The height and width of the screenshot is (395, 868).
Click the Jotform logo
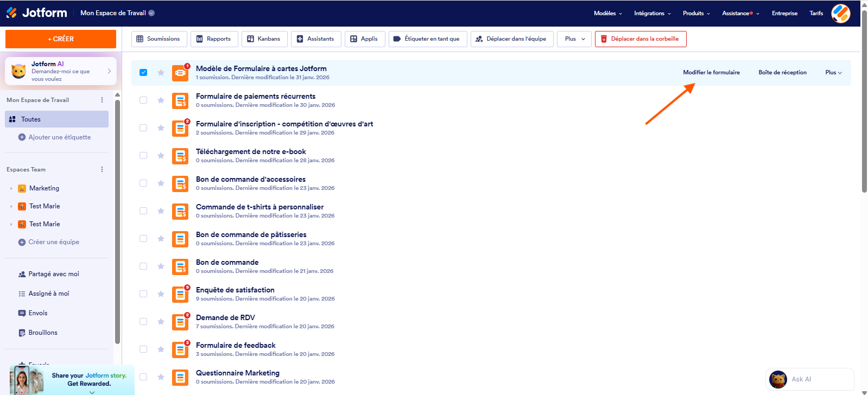(x=36, y=12)
